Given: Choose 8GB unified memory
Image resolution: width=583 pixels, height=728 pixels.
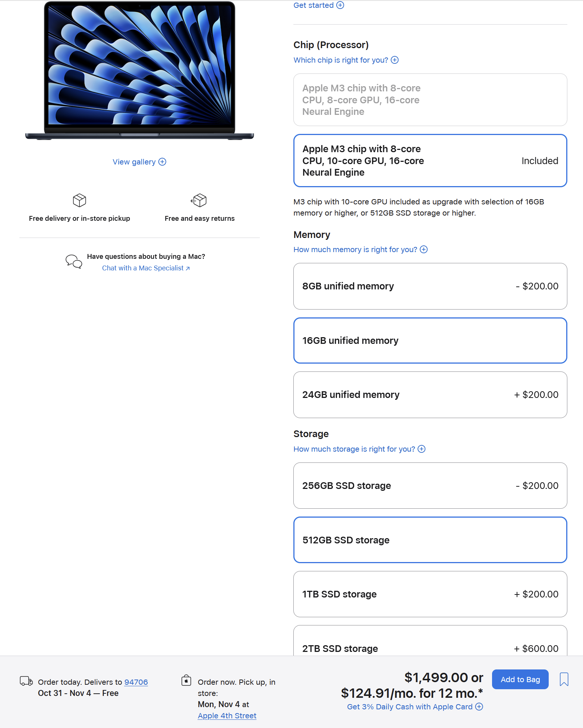Looking at the screenshot, I should point(430,286).
